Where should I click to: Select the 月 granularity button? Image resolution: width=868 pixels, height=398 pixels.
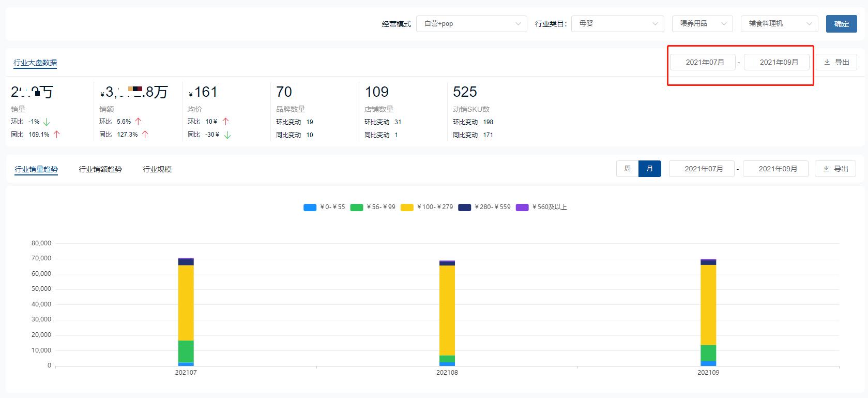pyautogui.click(x=650, y=169)
